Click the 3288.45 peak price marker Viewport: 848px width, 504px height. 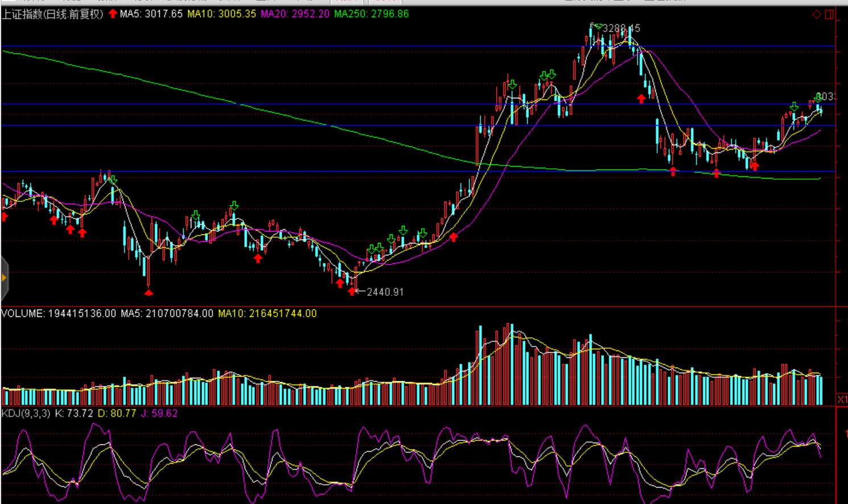pyautogui.click(x=620, y=28)
